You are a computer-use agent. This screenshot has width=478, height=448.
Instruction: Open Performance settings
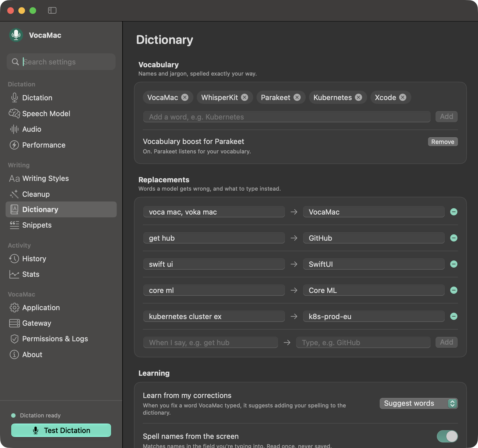point(61,145)
